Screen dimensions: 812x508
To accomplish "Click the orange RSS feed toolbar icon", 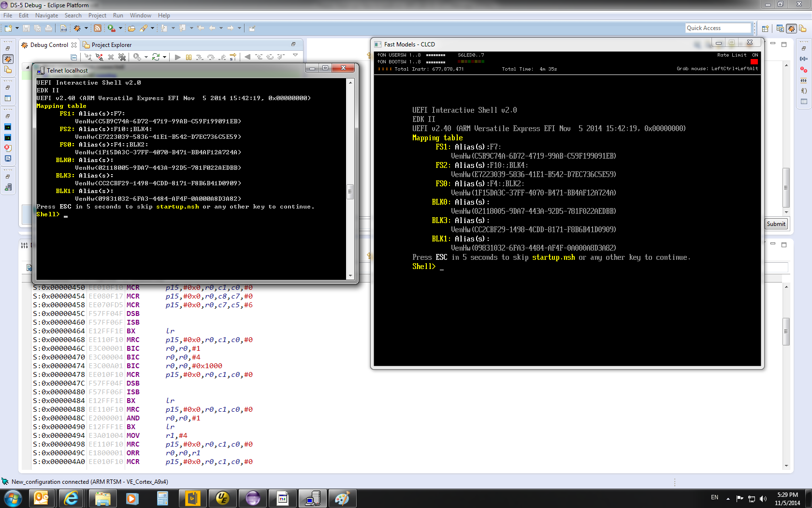I will point(98,29).
